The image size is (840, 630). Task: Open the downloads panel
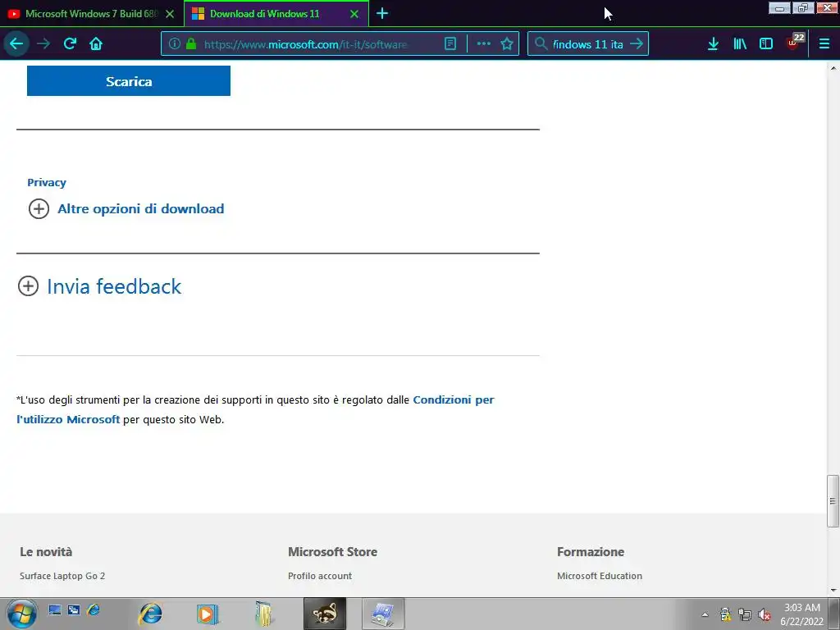713,44
